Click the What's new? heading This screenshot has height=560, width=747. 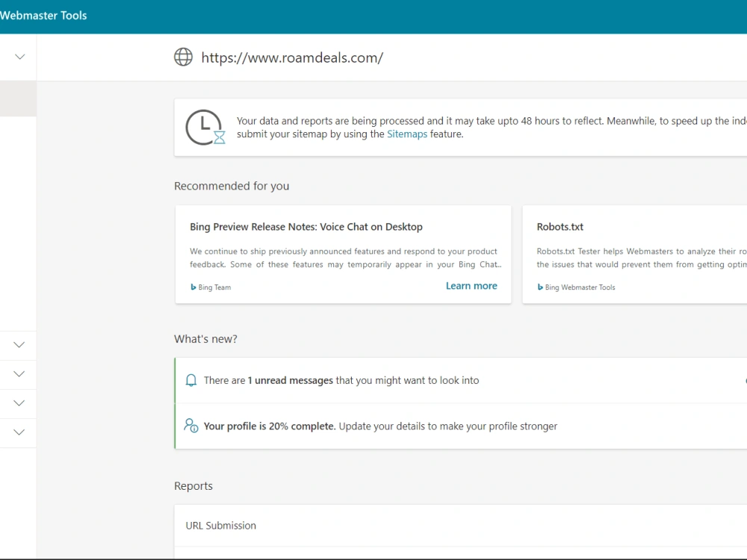point(205,338)
